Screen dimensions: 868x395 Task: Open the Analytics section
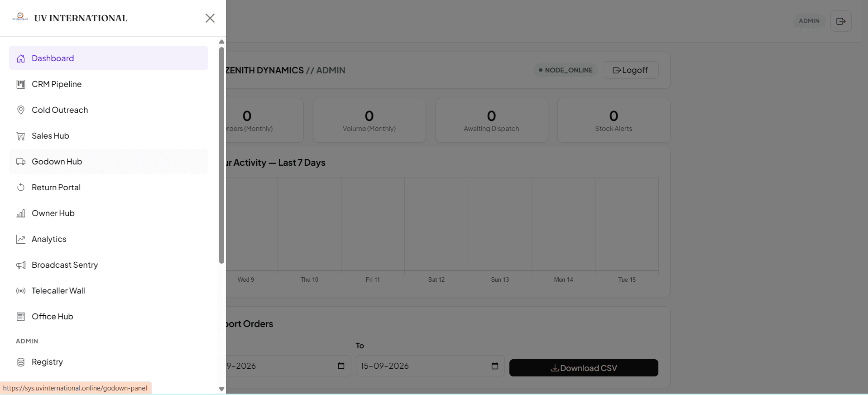tap(109, 239)
